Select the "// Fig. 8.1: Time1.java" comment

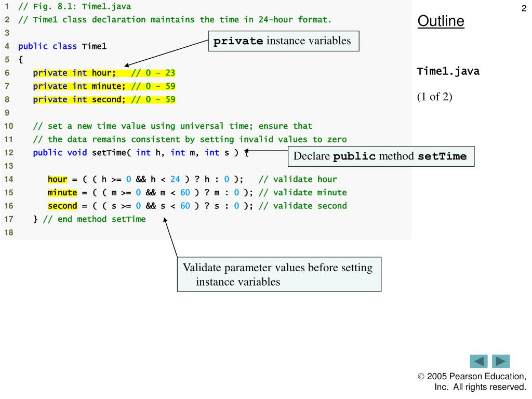click(75, 6)
